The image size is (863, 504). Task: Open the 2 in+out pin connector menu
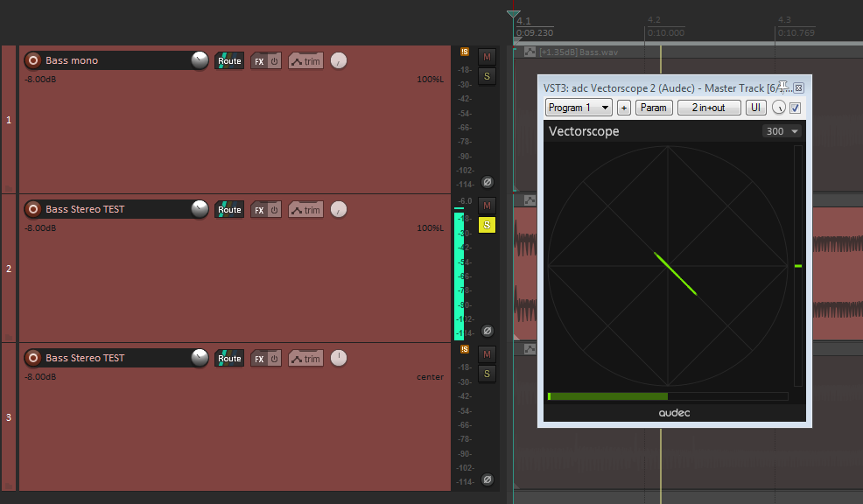click(708, 108)
